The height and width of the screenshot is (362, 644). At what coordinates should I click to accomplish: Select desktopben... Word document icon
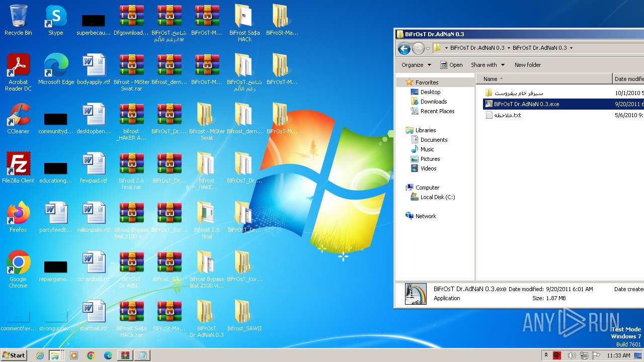(94, 119)
